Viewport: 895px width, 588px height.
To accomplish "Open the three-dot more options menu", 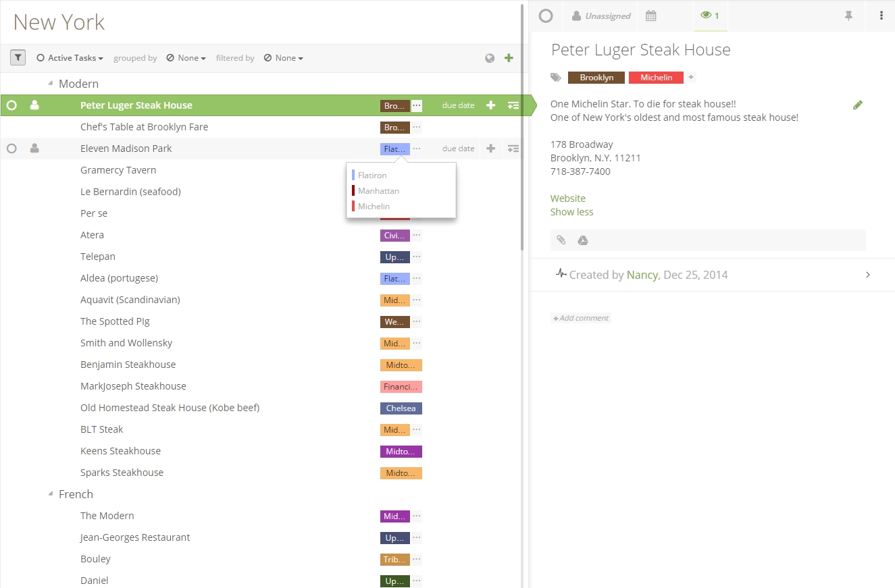I will [881, 16].
